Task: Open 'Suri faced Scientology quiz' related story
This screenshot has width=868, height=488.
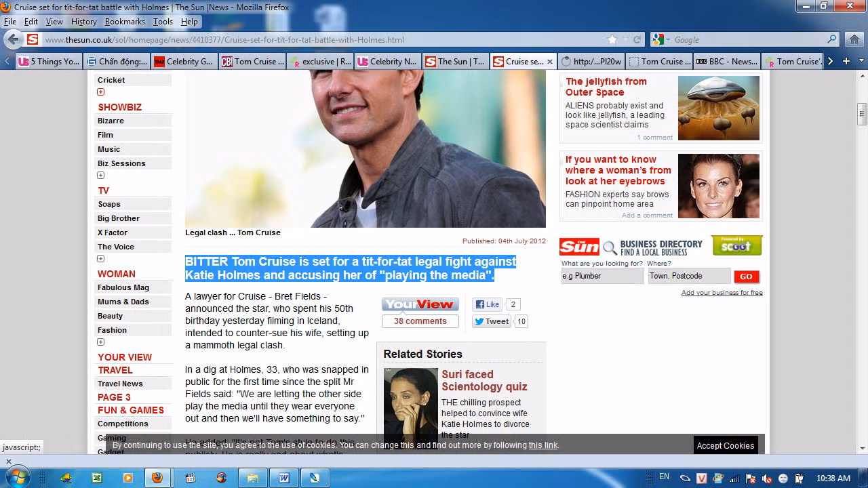Action: point(484,380)
